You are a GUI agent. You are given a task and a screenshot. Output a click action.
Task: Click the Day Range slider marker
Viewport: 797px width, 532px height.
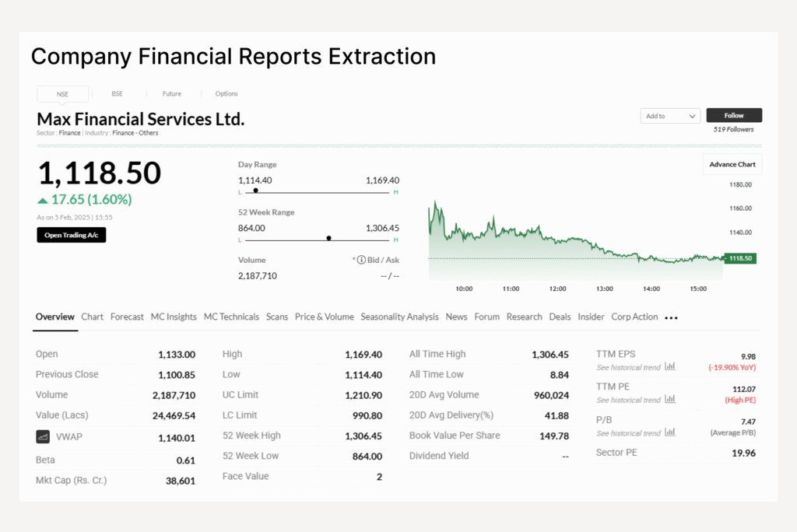(x=256, y=191)
